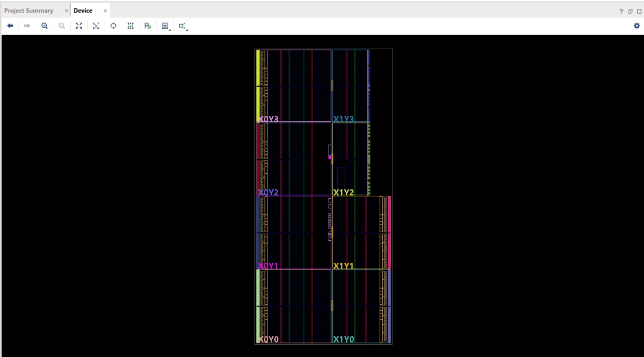Click the Zoom Fit icon
Viewport: 644px width, 357px height.
tap(78, 26)
